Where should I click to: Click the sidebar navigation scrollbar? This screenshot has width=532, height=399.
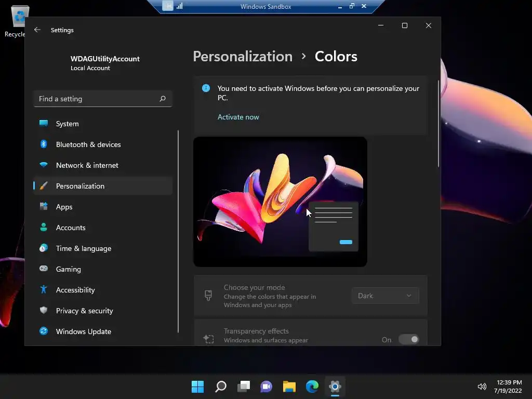click(178, 231)
